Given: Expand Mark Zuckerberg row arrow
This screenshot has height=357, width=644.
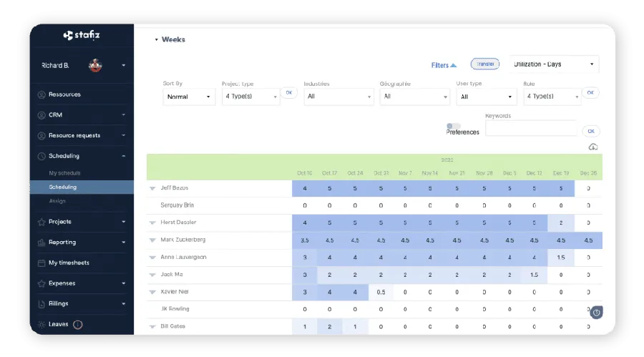Looking at the screenshot, I should pos(152,240).
